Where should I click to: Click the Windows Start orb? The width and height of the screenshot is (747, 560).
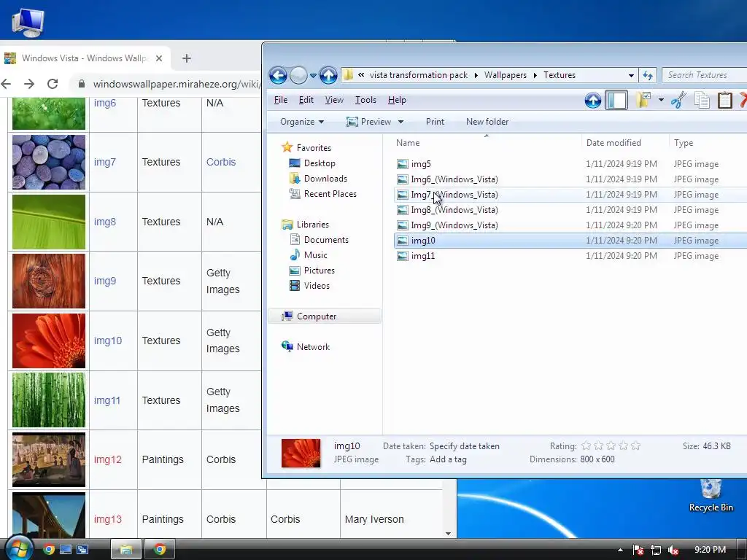tap(18, 549)
